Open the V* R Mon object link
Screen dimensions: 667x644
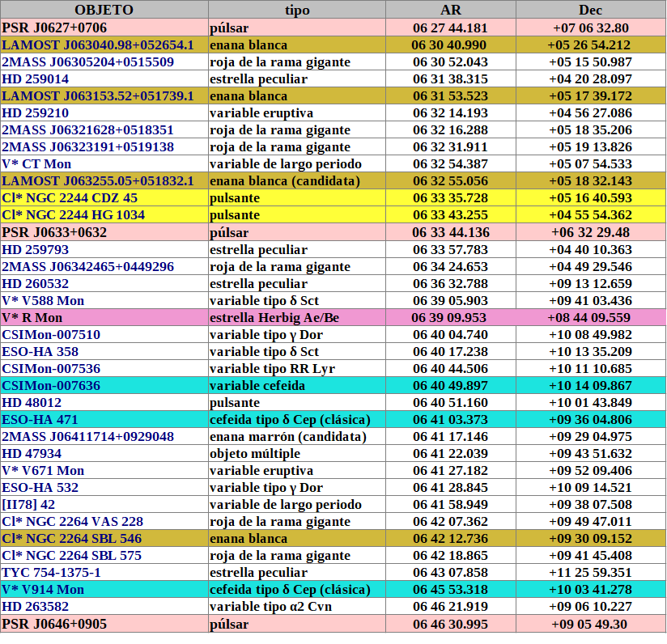32,318
